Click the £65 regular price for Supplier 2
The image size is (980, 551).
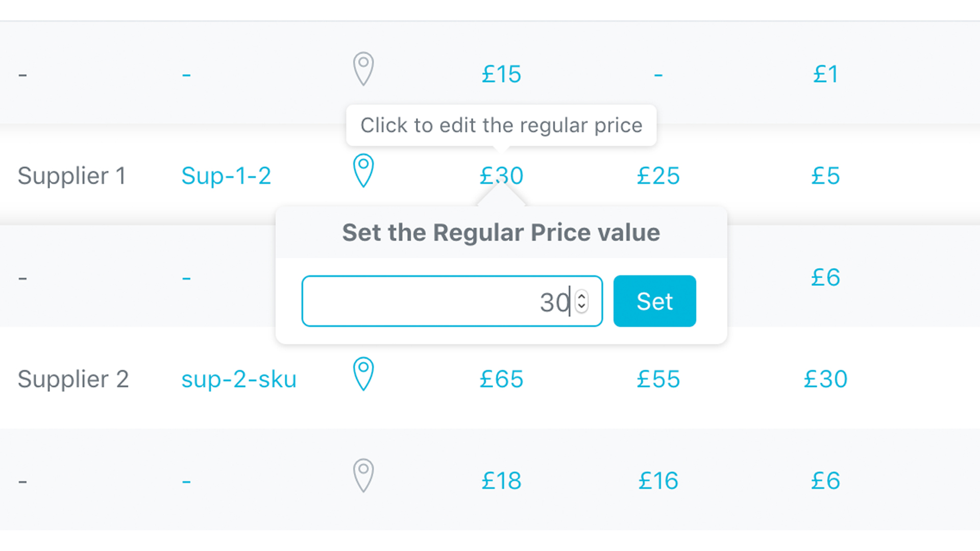pos(501,378)
